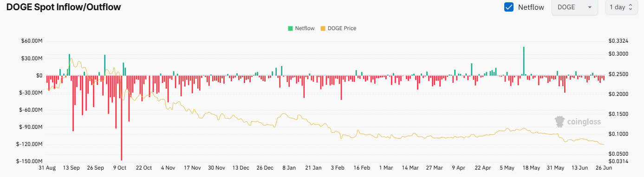Click the $-90.00M axis label

point(31,127)
